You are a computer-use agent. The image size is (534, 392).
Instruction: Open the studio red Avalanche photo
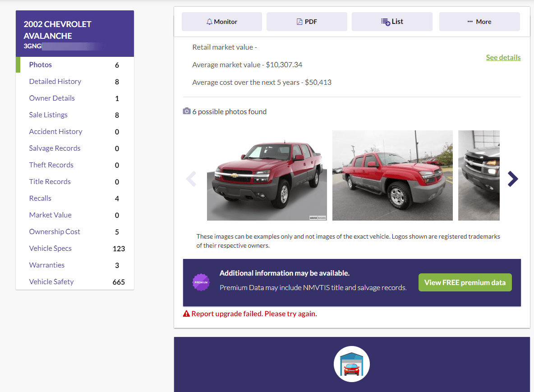pos(267,175)
